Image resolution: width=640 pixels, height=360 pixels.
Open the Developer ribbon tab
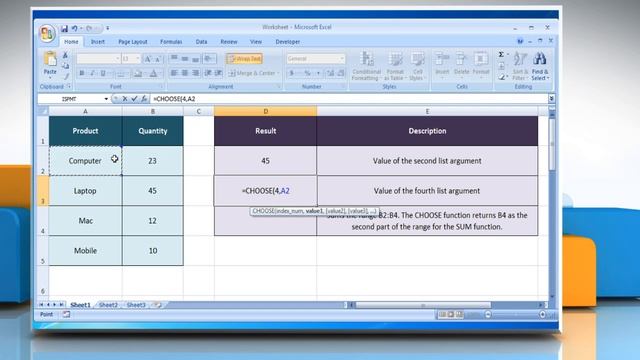point(287,42)
